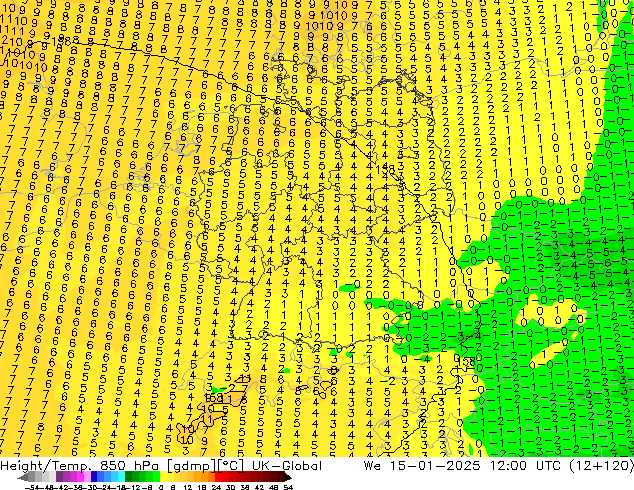Click the '(12+120)' forecast offset text
The image size is (634, 490).
click(602, 466)
